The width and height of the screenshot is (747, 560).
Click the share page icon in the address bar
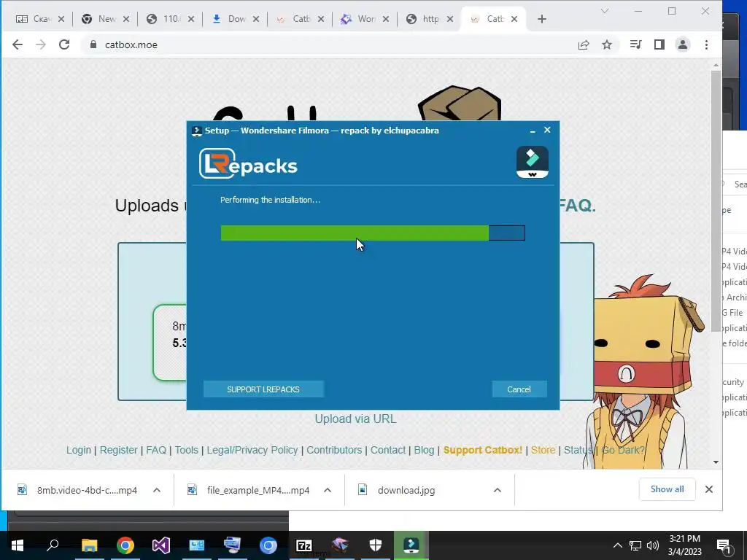584,44
